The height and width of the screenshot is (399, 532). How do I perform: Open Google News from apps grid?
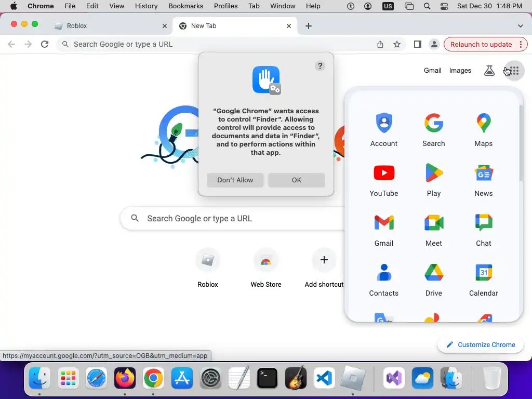point(484,180)
